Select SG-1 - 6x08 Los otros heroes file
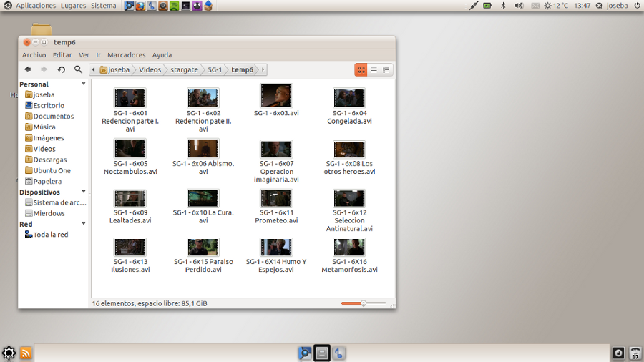Viewport: 644px width, 362px height. [x=349, y=157]
